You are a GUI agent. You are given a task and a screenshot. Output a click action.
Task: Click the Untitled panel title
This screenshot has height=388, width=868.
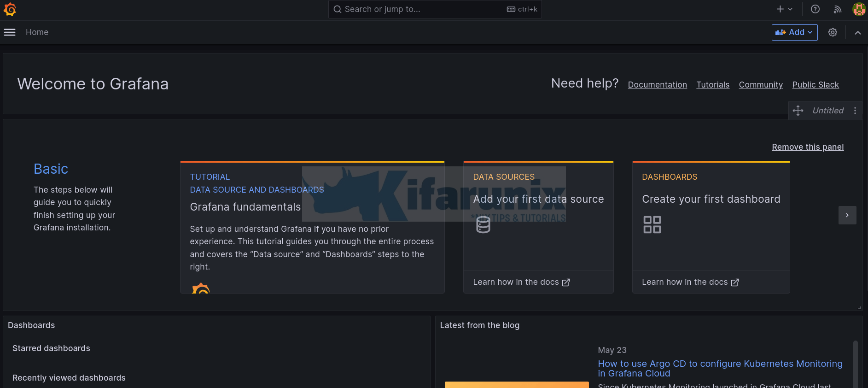(828, 111)
